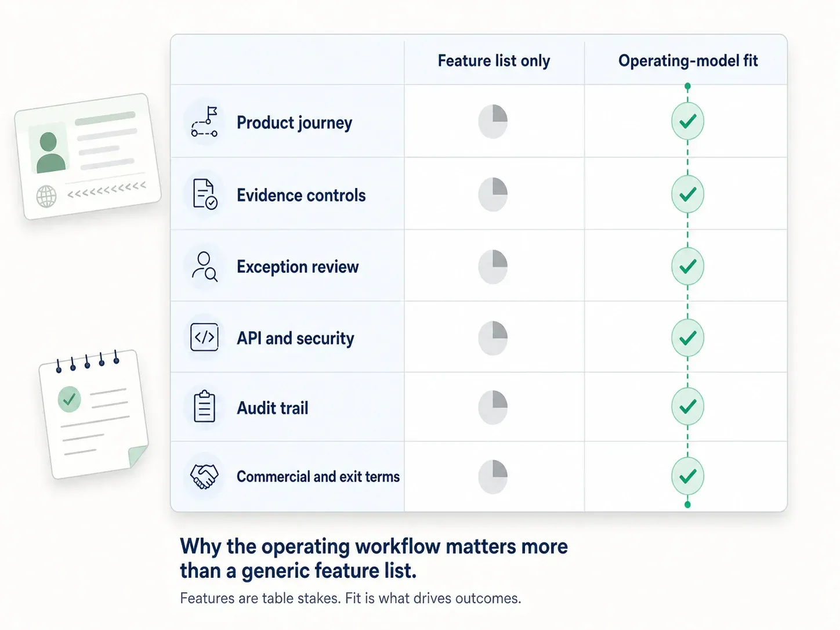Click the green check circle on notepad
This screenshot has height=630, width=840.
click(x=69, y=399)
